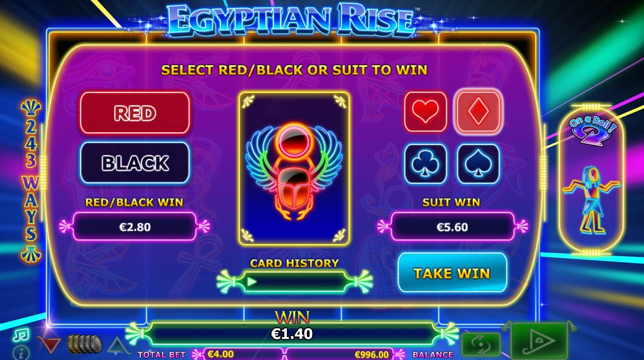The image size is (644, 360).
Task: Click the card history bar arrow
Action: [x=252, y=282]
